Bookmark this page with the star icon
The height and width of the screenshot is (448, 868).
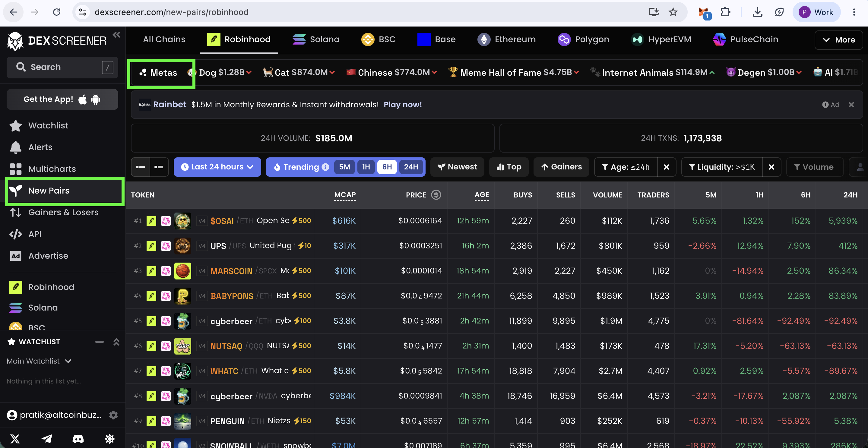[x=673, y=12]
